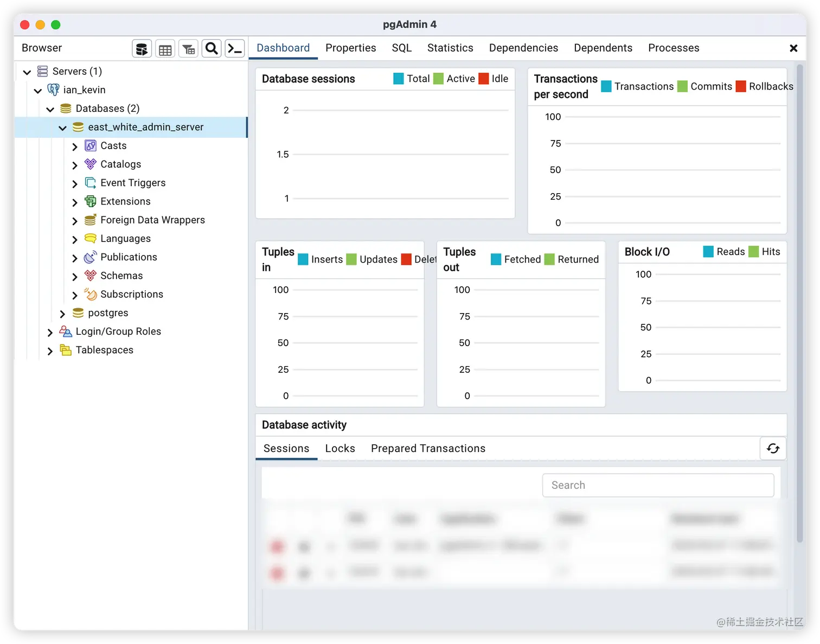Click the dashboard vertical scrollbar
The image size is (820, 644).
[799, 304]
